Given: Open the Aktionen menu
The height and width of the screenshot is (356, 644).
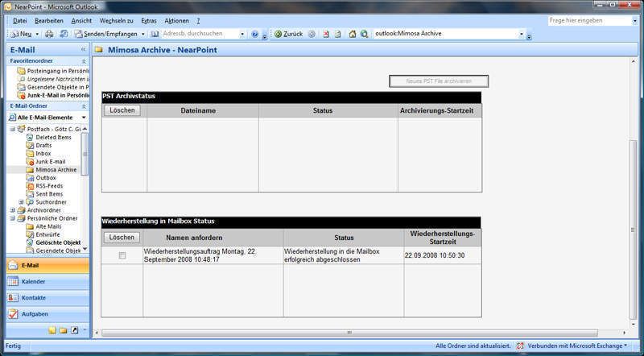Looking at the screenshot, I should [176, 21].
